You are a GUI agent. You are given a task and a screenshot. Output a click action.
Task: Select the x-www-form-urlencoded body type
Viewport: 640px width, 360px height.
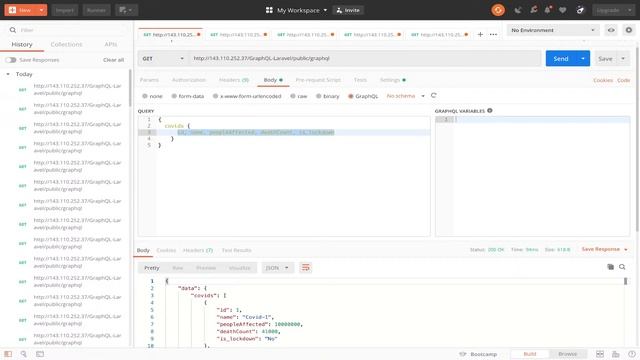(215, 96)
